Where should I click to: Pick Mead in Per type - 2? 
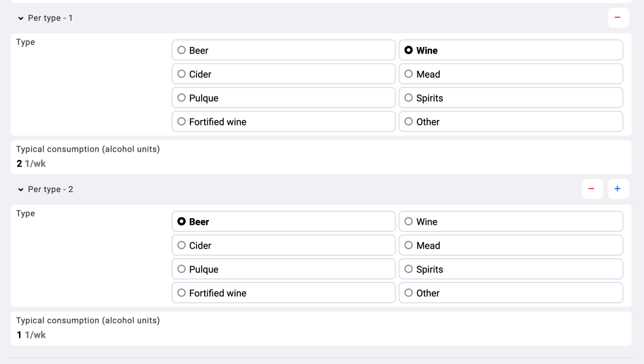(x=510, y=246)
